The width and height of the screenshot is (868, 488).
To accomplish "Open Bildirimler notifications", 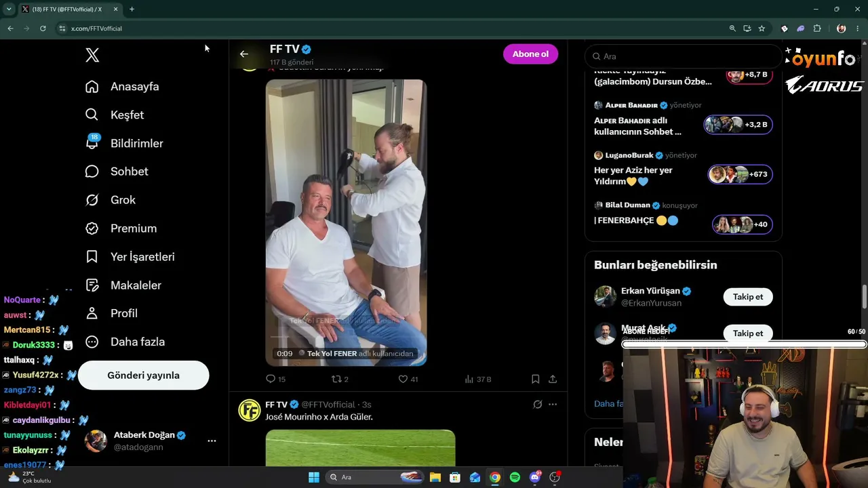I will [124, 144].
